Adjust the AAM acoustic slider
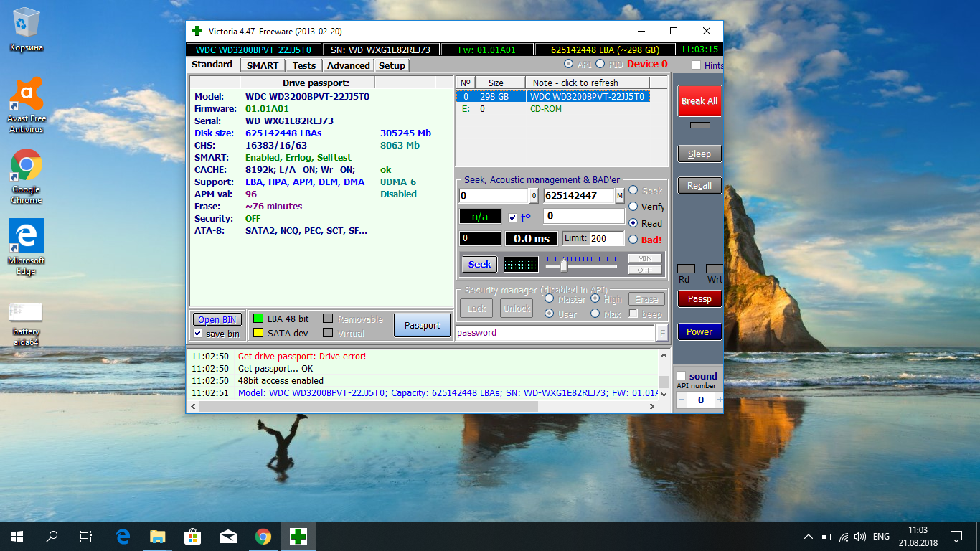 564,265
